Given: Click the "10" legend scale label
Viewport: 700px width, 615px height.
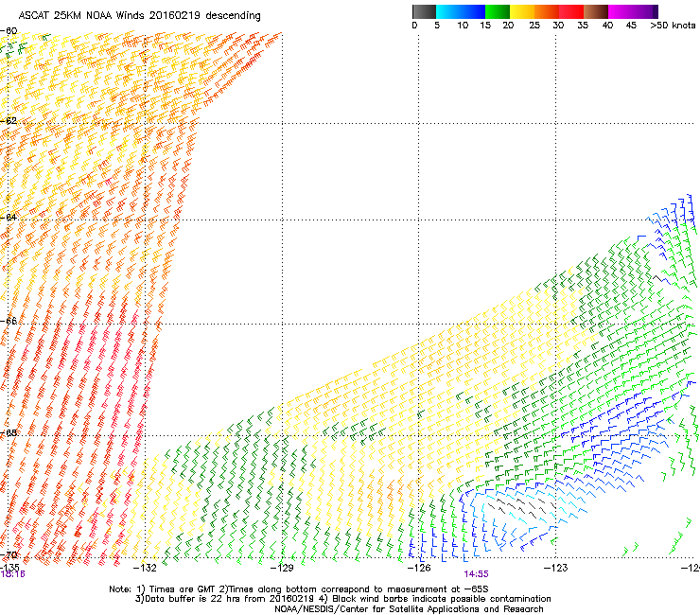Looking at the screenshot, I should point(463,26).
